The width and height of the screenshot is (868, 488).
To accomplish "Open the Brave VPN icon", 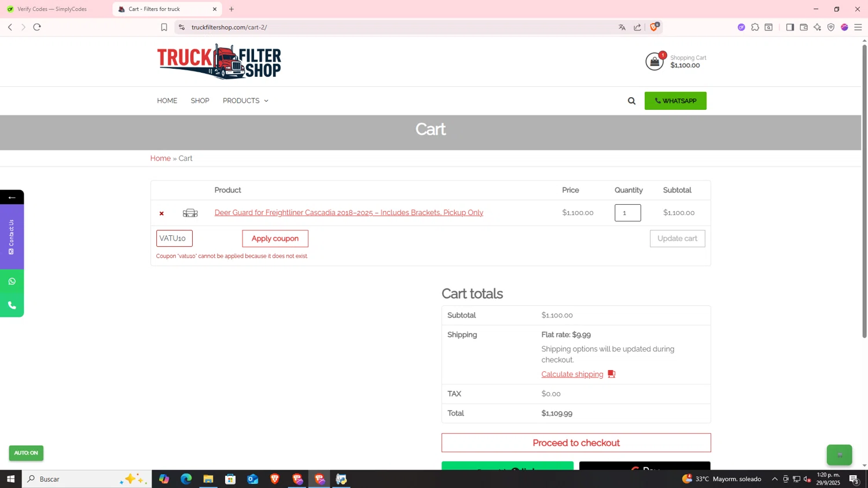I will point(831,27).
